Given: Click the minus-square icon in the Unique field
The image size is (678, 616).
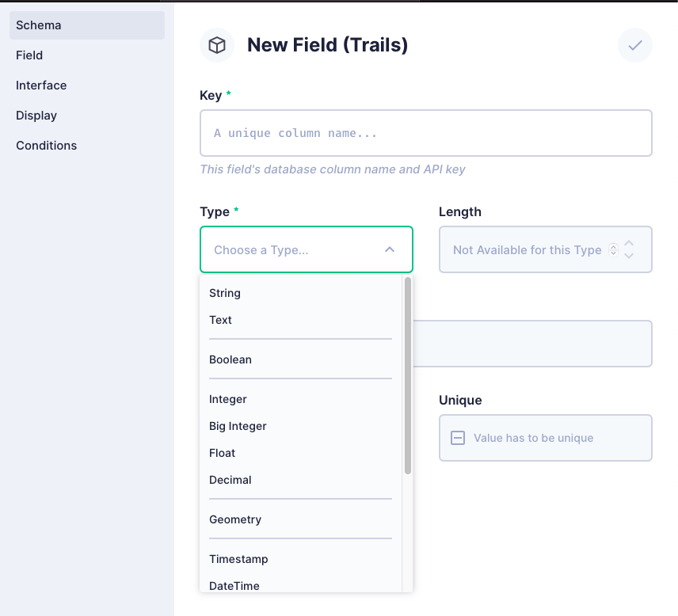Looking at the screenshot, I should point(457,437).
